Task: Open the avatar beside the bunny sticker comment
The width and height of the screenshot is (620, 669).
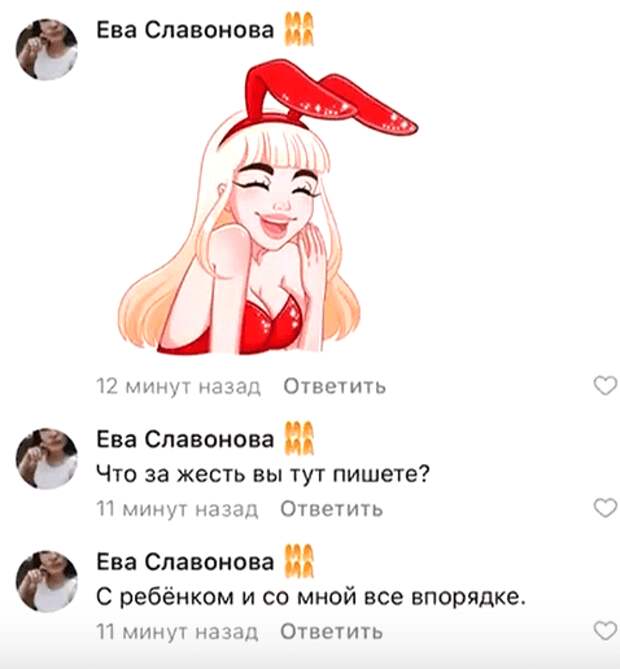Action: (x=47, y=49)
